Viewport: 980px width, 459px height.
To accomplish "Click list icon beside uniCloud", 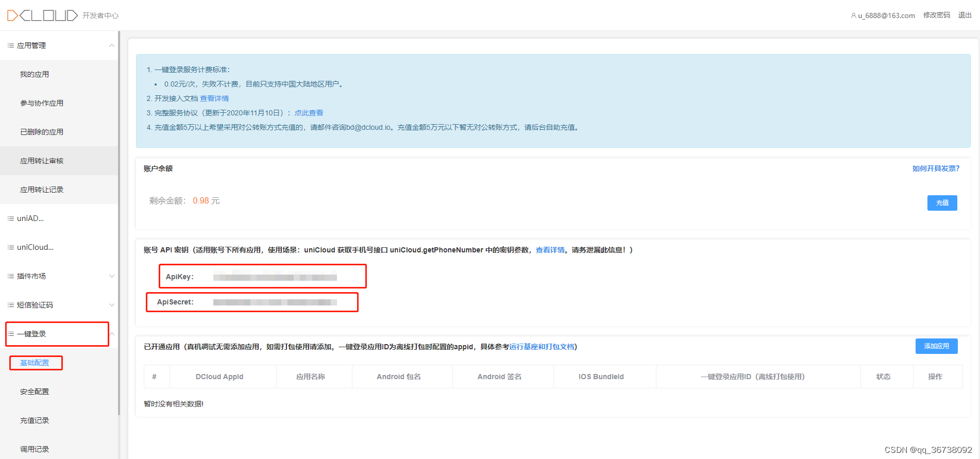I will (10, 247).
